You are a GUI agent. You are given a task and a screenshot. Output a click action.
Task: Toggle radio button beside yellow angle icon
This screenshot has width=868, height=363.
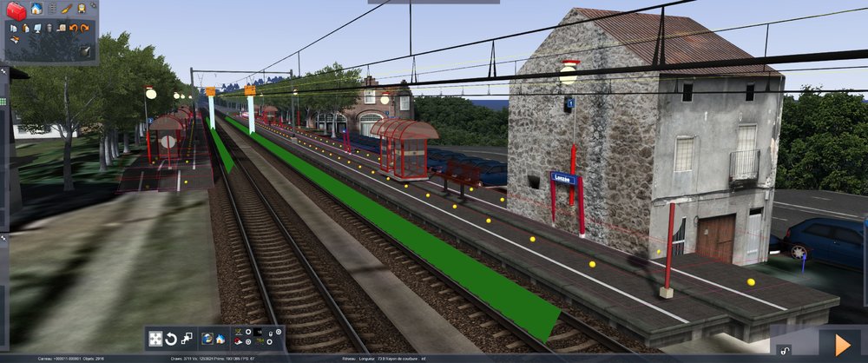tap(248, 332)
